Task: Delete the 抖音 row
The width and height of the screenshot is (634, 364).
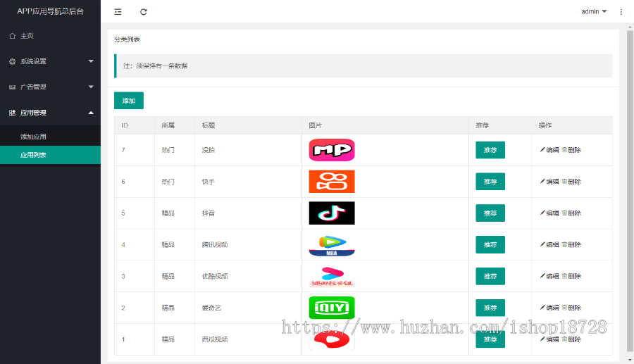Action: coord(571,213)
